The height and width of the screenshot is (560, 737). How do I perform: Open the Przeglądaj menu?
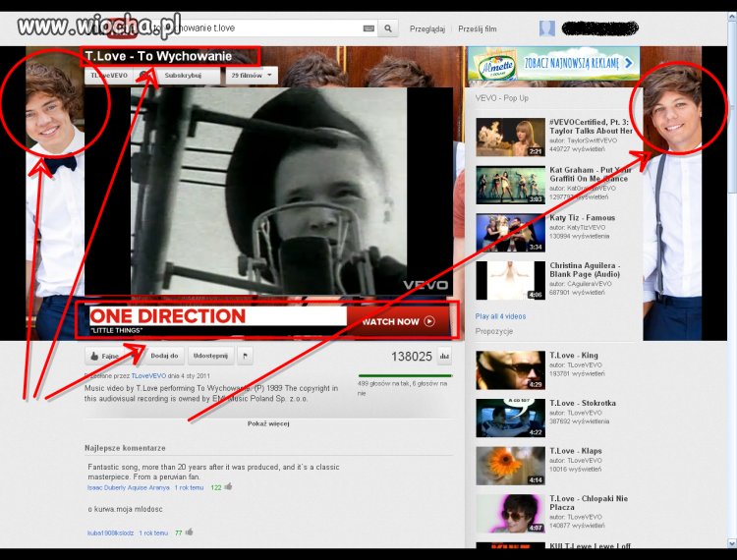click(x=427, y=28)
